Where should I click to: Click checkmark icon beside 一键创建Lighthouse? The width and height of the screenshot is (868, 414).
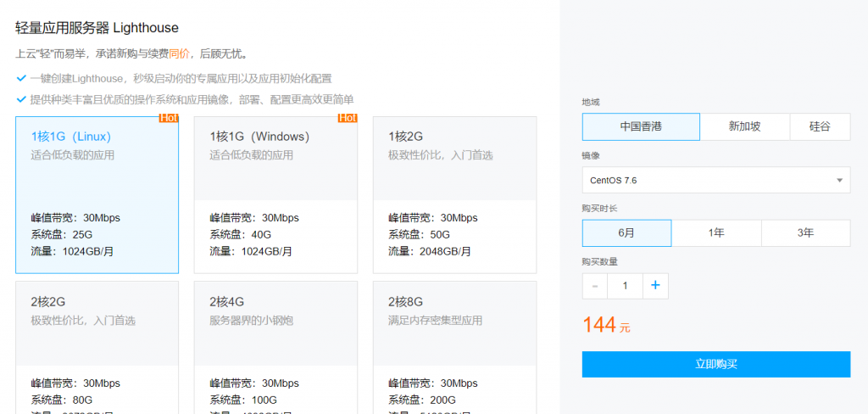21,78
